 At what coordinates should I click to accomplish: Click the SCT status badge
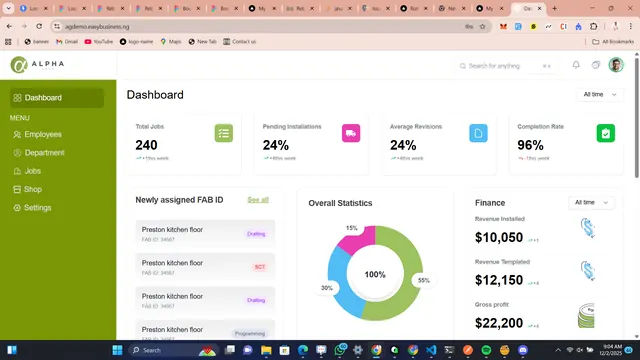260,267
